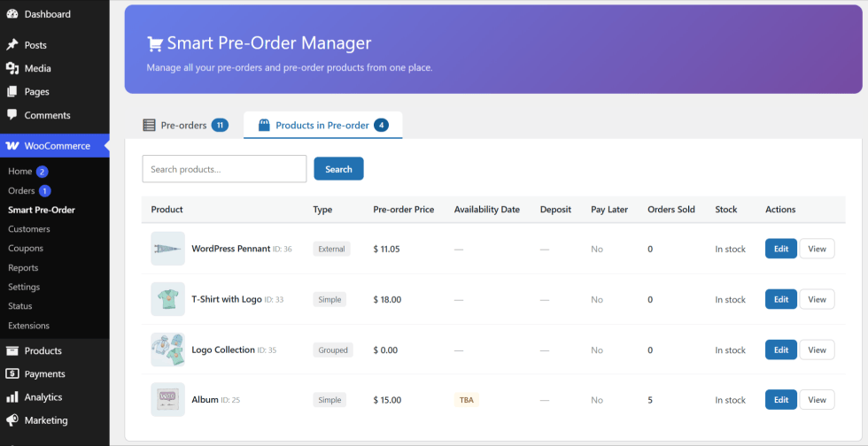Click the Media library icon
Screen dimensions: 868x446
(x=12, y=68)
